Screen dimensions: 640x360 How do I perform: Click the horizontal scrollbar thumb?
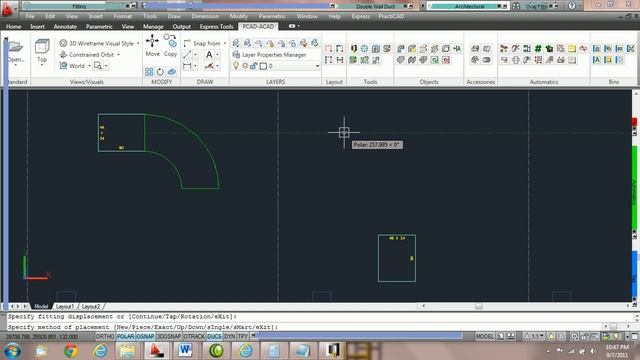click(x=478, y=306)
